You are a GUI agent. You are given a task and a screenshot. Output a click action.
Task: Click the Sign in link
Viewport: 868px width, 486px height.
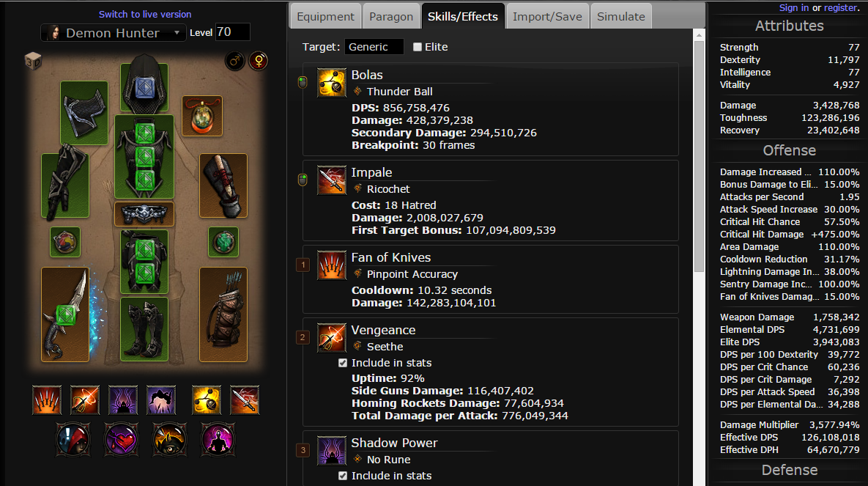pyautogui.click(x=794, y=8)
